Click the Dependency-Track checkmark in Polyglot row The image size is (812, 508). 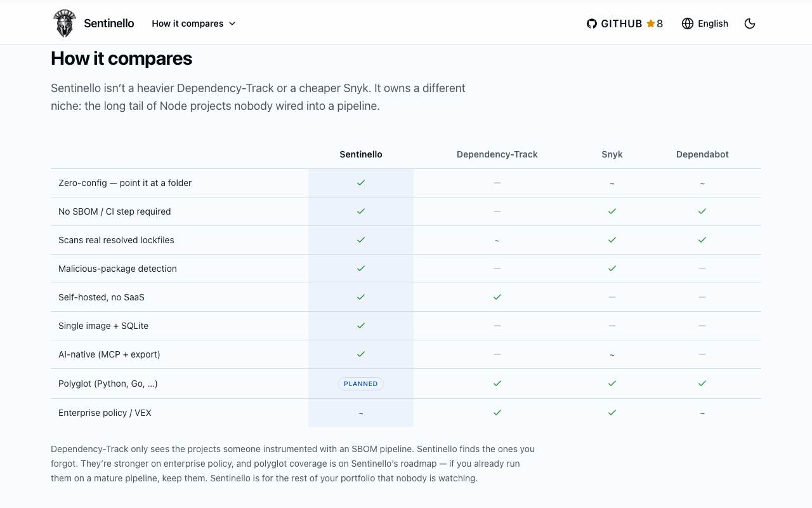pos(497,384)
